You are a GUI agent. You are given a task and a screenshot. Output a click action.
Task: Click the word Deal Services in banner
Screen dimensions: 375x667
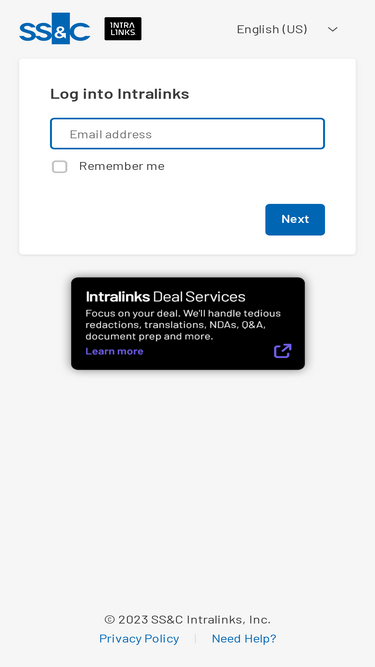point(199,296)
